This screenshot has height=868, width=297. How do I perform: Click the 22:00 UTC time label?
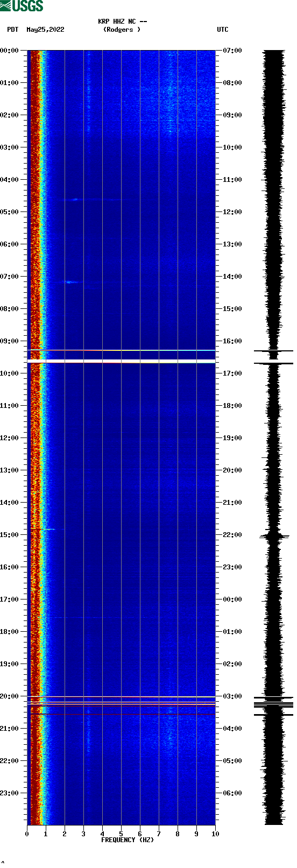tap(232, 535)
